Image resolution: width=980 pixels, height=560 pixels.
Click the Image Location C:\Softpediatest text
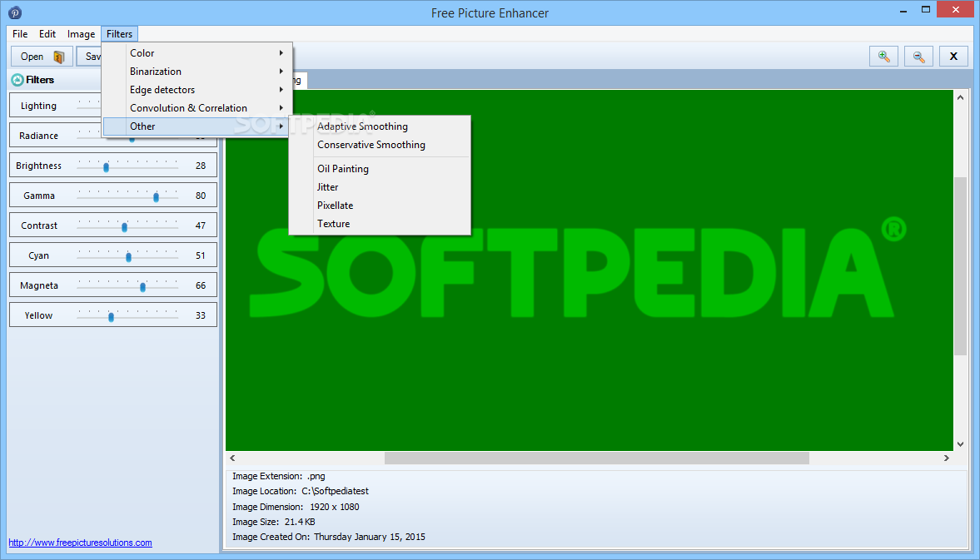[301, 491]
